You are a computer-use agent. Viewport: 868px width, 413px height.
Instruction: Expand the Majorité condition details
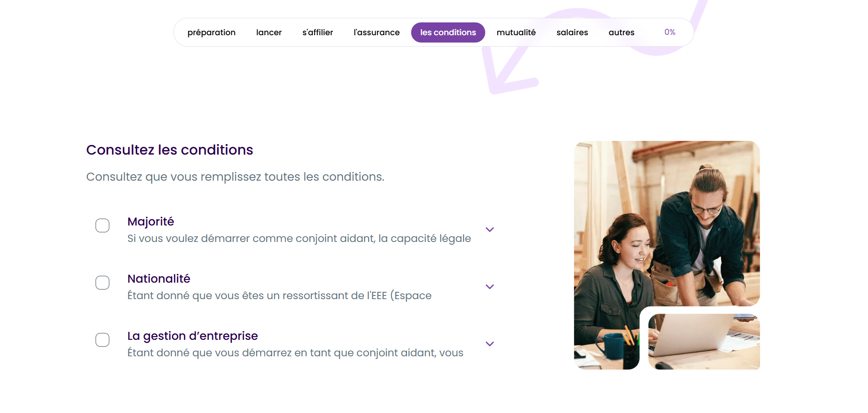coord(489,229)
